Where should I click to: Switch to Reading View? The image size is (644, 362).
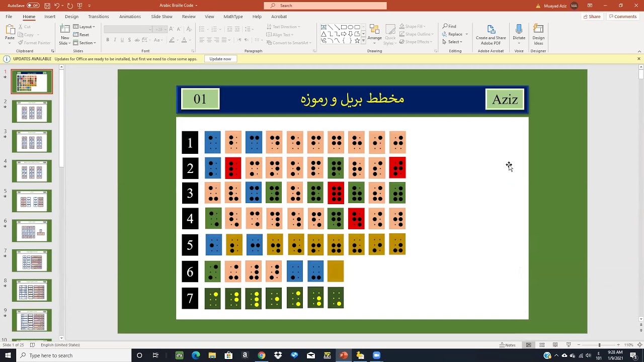point(555,345)
